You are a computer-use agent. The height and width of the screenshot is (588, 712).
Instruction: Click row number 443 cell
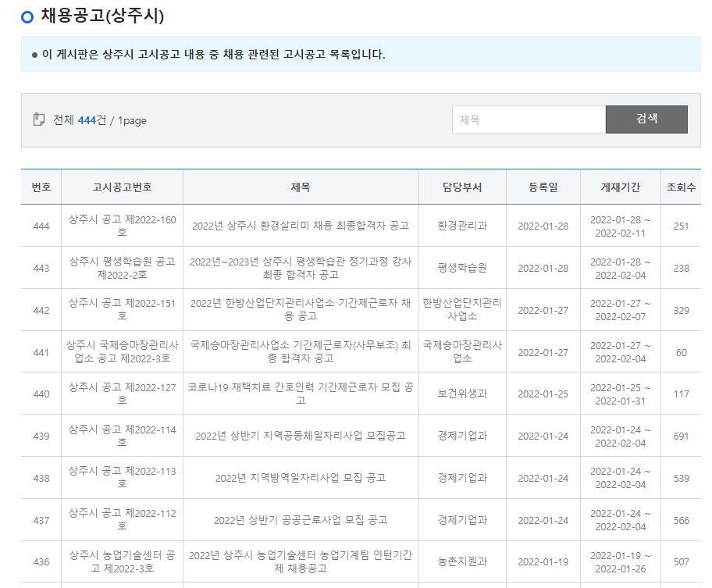point(41,269)
